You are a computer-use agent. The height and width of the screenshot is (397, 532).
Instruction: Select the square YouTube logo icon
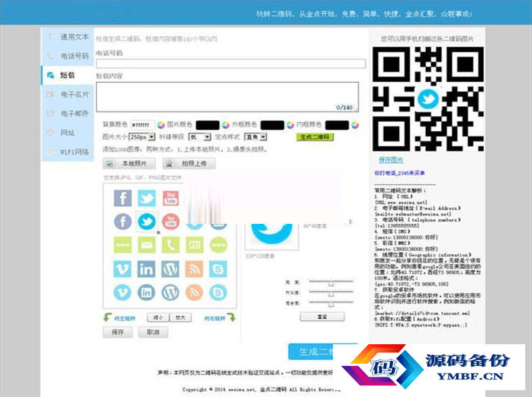pos(171,197)
